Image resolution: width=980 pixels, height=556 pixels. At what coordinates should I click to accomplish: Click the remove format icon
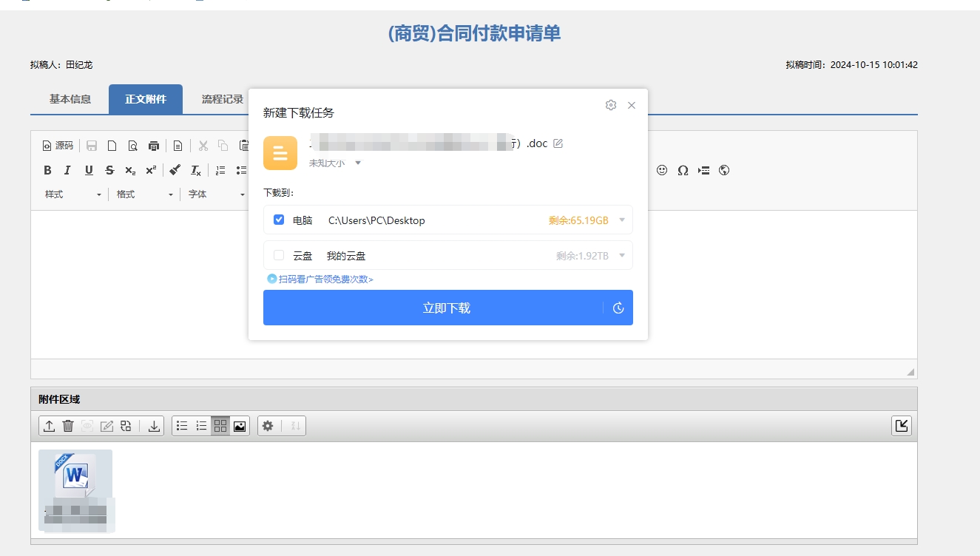(x=196, y=170)
